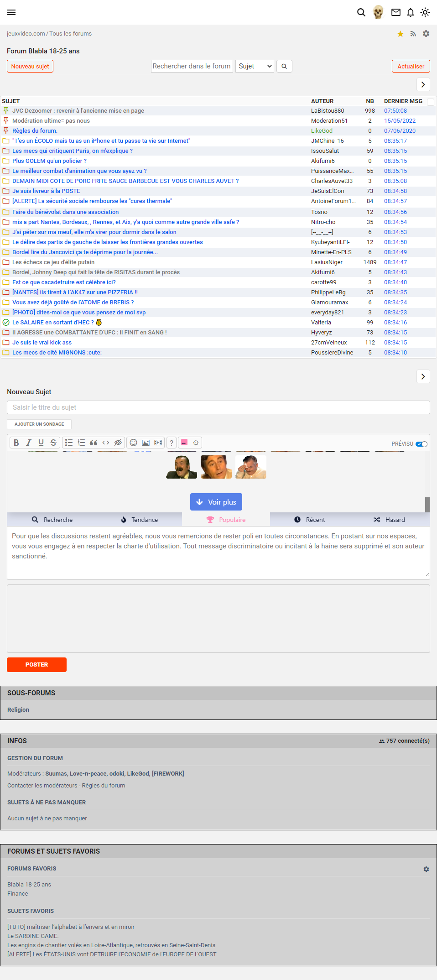
Task: Select the laughing Risitas sticker
Action: click(182, 467)
